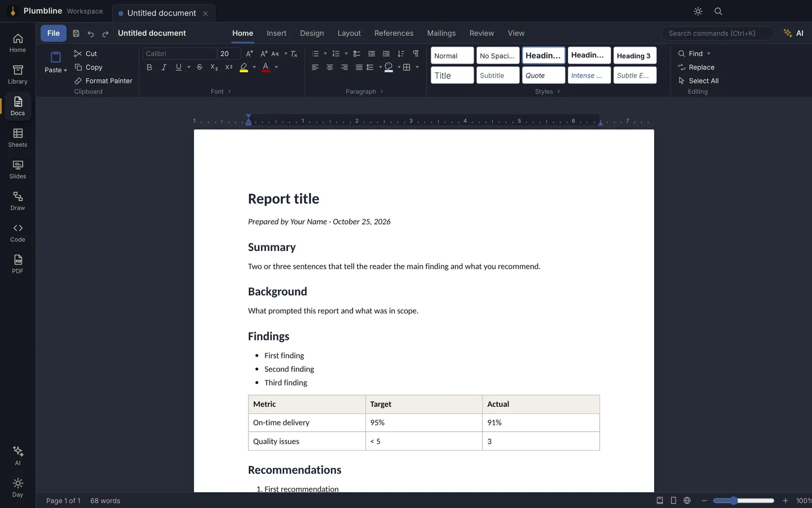
Task: Click the Format Painter tool
Action: click(x=103, y=81)
